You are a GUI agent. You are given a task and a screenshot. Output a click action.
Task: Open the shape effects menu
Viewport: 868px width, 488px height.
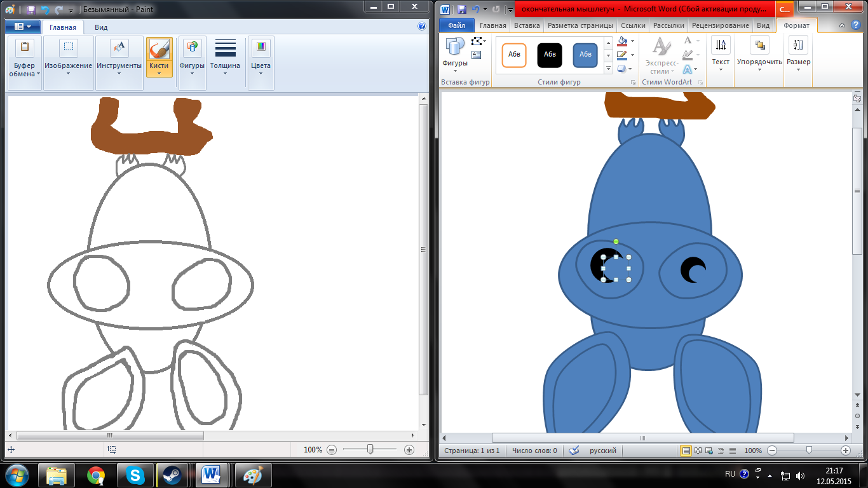pyautogui.click(x=624, y=69)
